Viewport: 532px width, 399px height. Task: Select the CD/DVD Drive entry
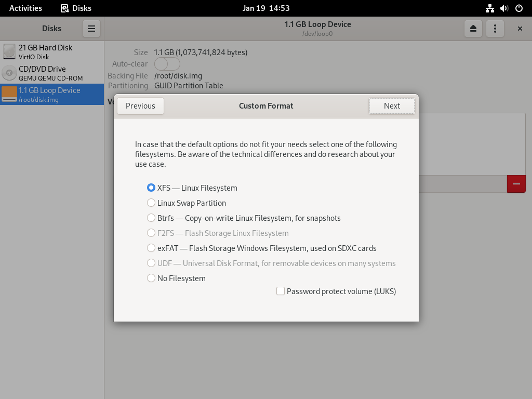[x=52, y=73]
